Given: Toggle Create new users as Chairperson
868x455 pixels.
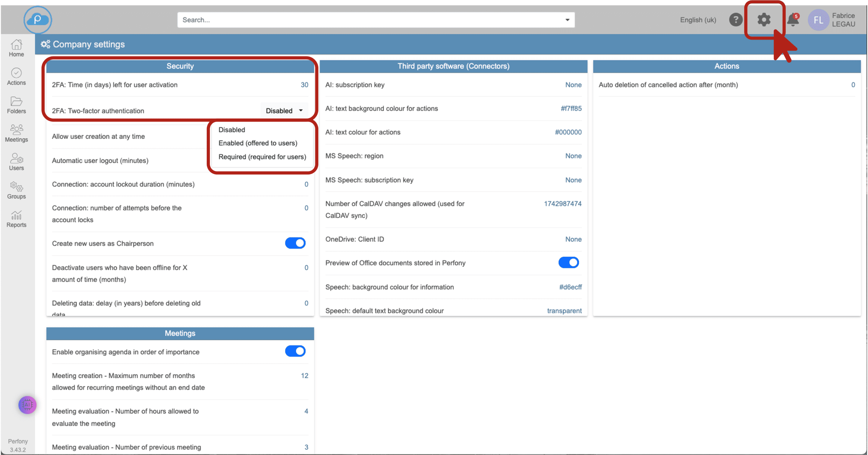Looking at the screenshot, I should pos(295,243).
